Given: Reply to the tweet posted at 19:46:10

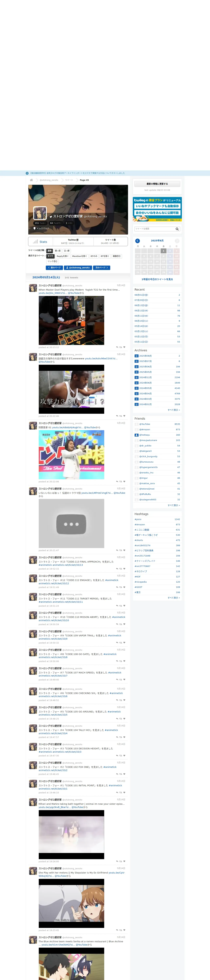Looking at the screenshot, I should (x=117, y=792).
